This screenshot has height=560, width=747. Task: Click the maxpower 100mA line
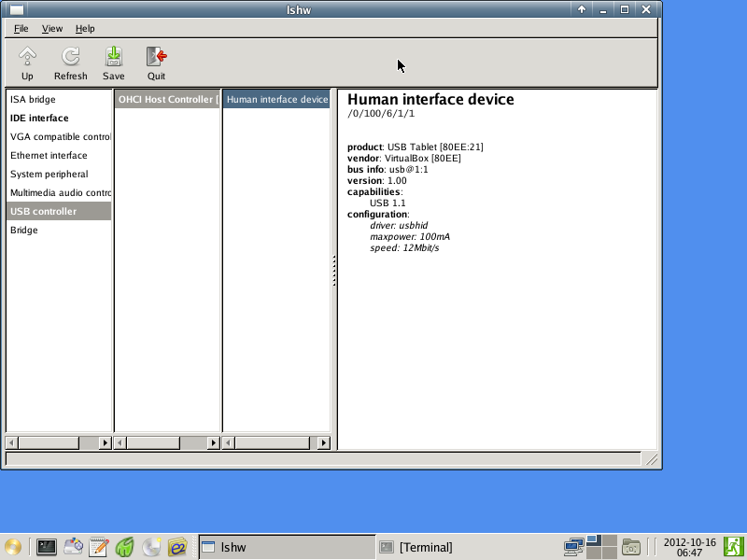[x=410, y=237]
